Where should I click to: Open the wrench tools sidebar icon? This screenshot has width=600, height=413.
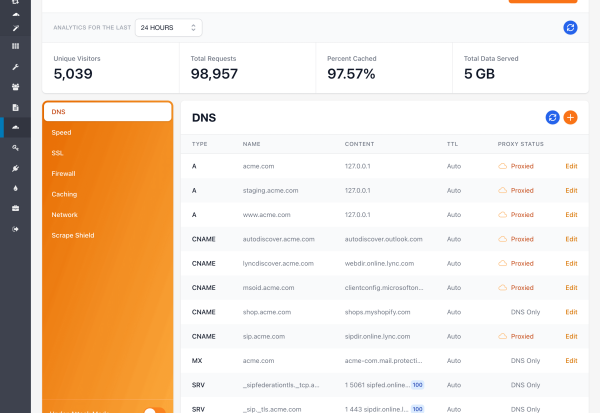tap(15, 67)
